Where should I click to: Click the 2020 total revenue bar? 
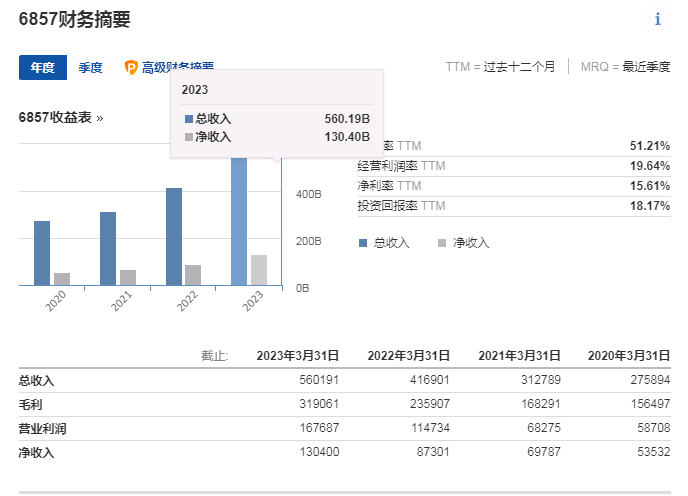42,253
